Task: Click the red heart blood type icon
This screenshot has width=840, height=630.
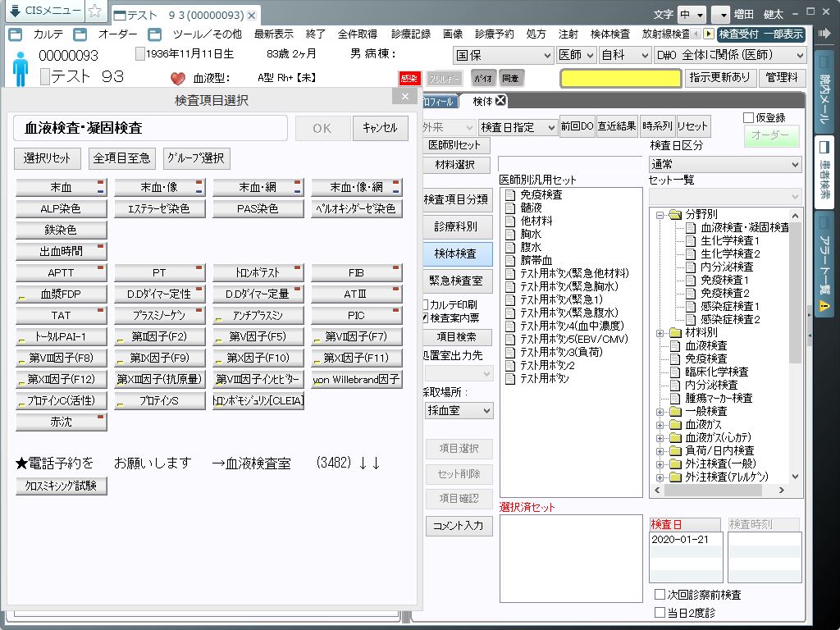Action: click(x=178, y=78)
